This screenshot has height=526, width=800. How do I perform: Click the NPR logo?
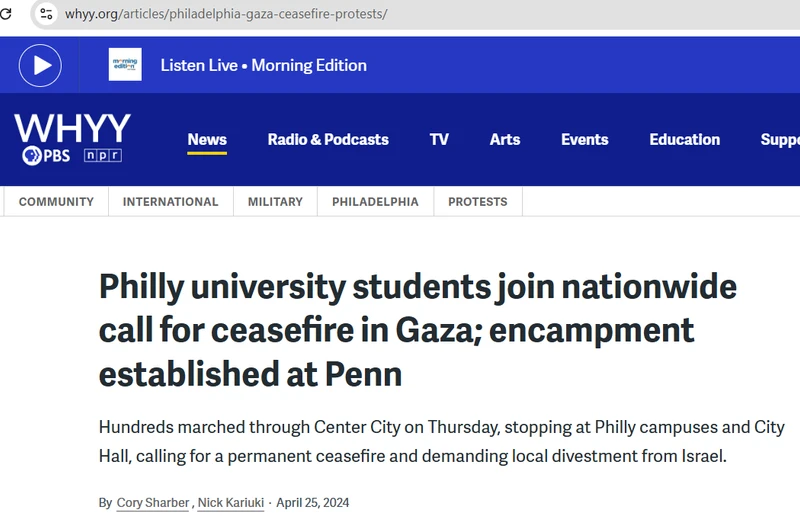[x=103, y=156]
